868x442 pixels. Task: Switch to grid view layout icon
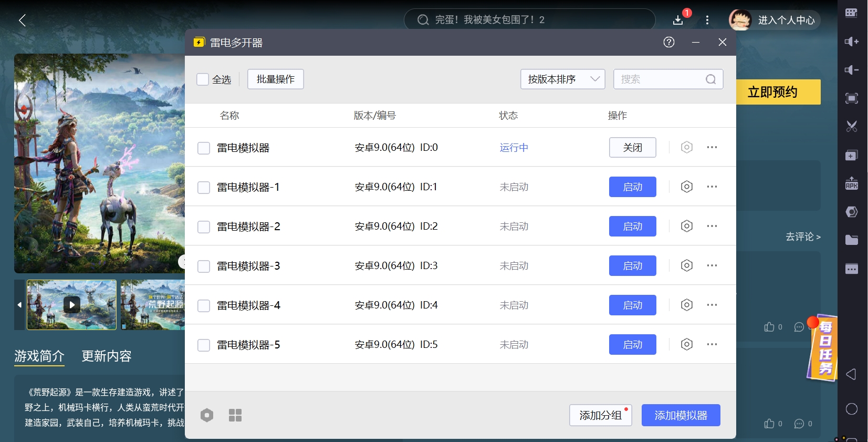click(235, 415)
